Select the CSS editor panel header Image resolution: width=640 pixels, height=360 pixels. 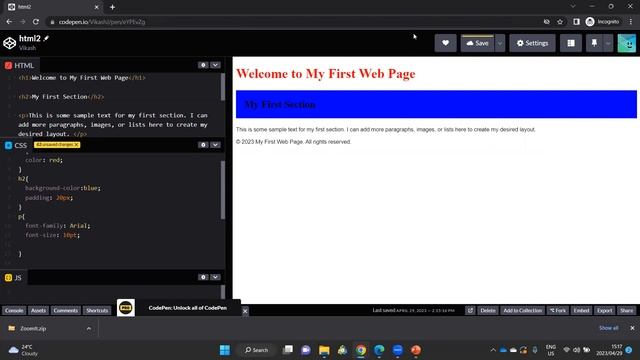click(x=16, y=145)
